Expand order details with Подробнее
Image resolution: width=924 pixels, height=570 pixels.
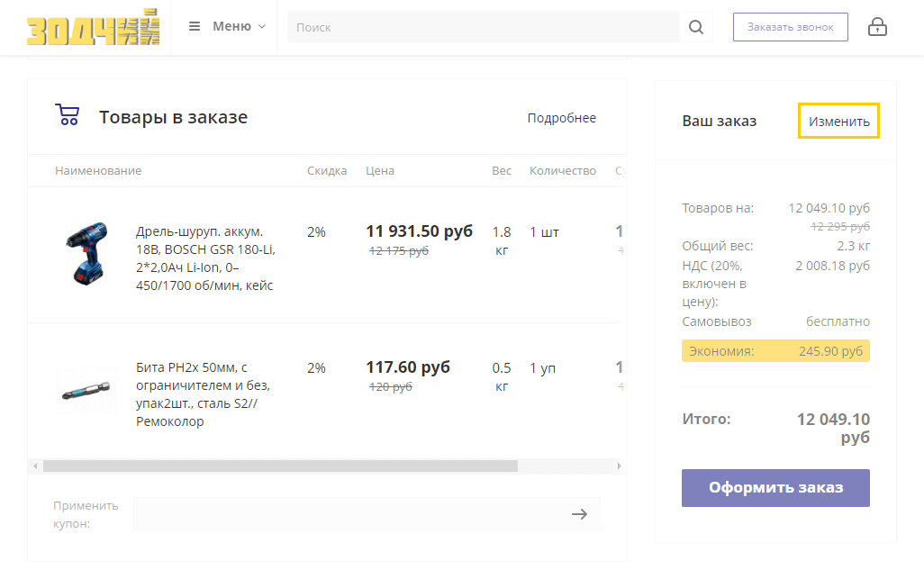point(561,118)
